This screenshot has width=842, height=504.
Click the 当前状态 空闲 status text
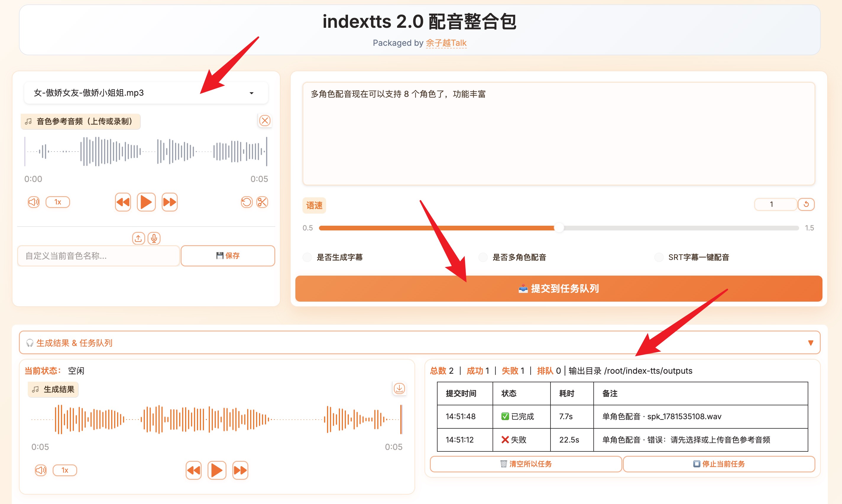[54, 370]
